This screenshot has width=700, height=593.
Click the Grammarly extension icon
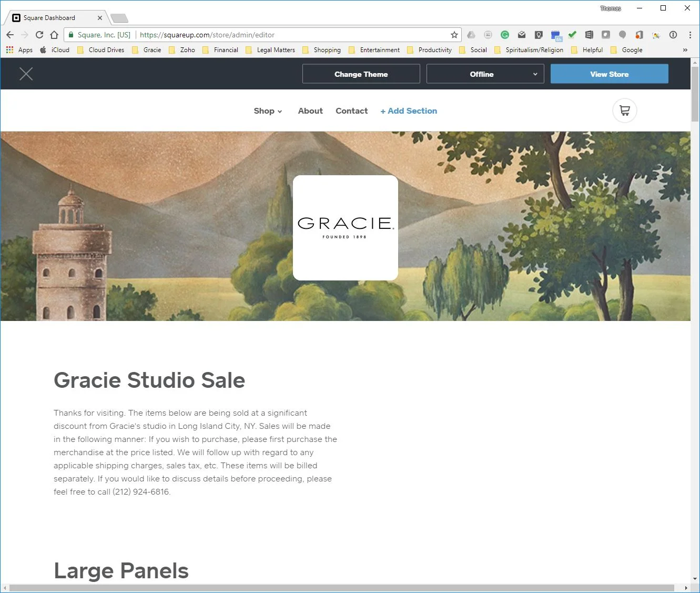pos(505,35)
